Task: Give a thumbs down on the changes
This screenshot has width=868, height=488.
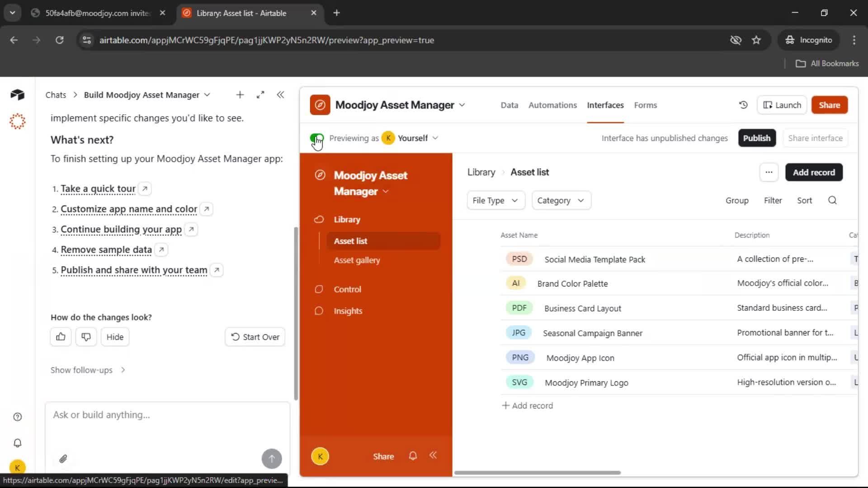Action: click(x=86, y=337)
